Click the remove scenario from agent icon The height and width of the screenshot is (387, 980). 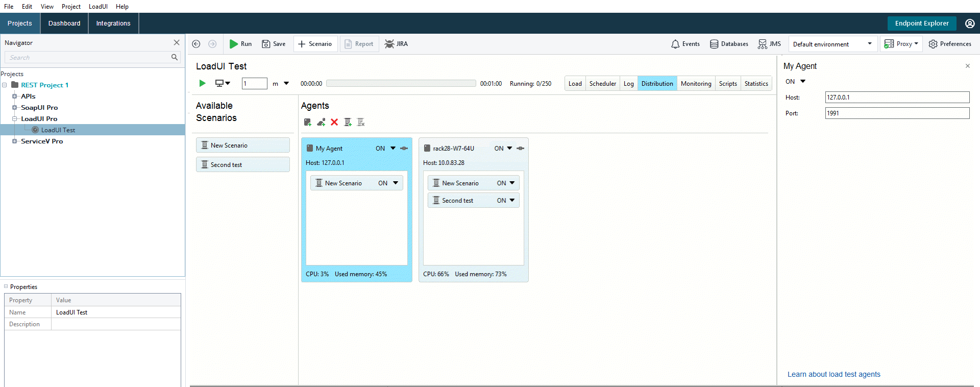[x=361, y=122]
